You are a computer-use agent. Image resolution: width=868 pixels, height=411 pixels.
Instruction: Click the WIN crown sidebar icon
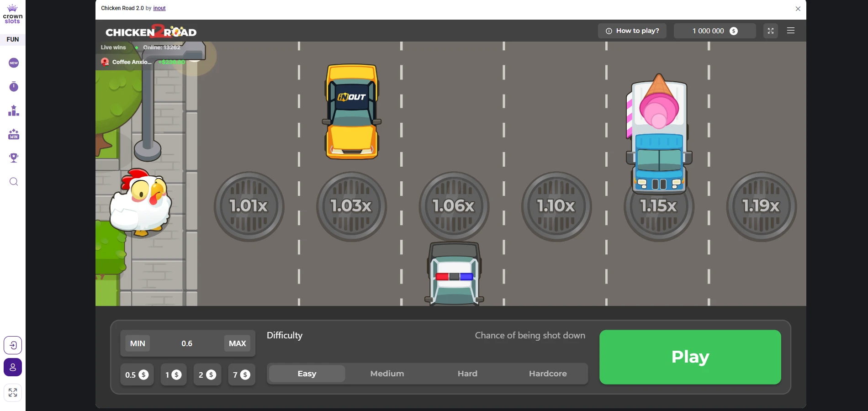click(14, 134)
